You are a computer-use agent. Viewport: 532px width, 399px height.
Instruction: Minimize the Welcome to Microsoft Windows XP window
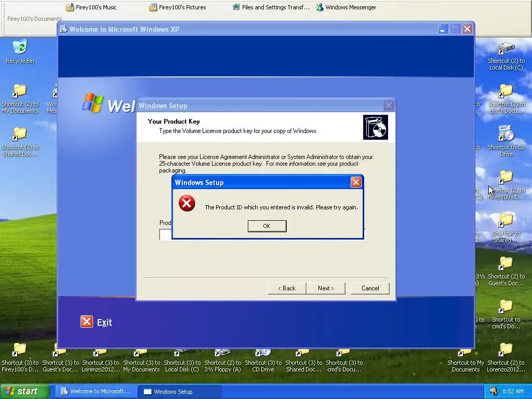coord(443,29)
